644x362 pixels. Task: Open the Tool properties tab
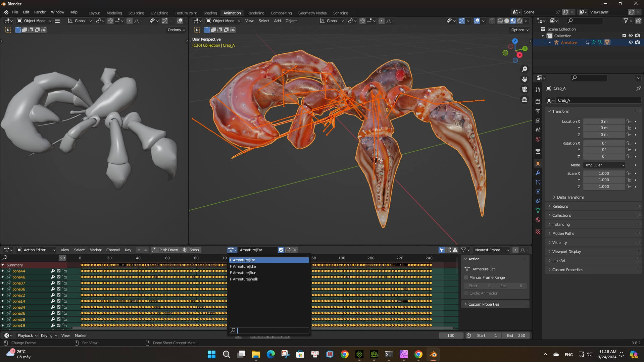[x=538, y=90]
